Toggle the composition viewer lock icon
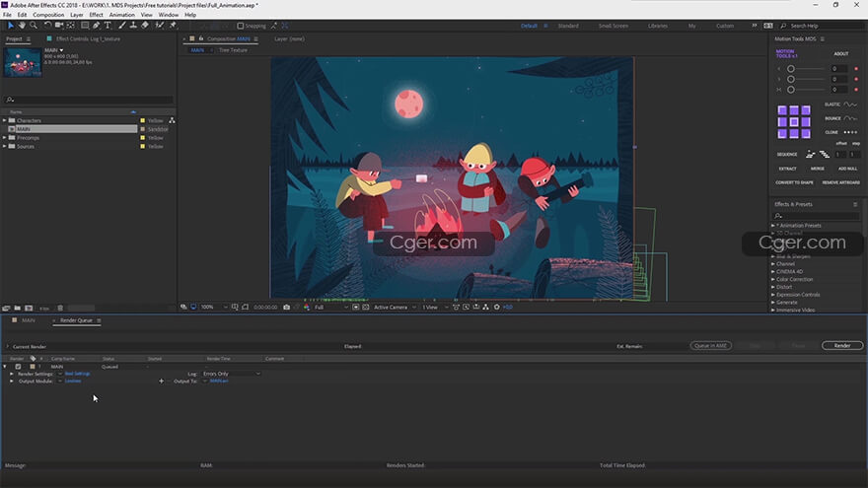Screen dimensions: 868x488 pyautogui.click(x=201, y=38)
